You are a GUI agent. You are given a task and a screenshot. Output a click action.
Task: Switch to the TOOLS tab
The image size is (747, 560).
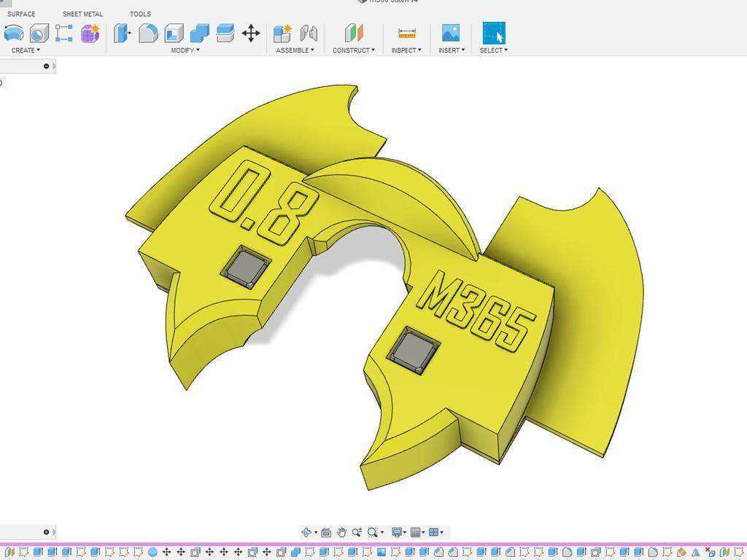[x=140, y=14]
